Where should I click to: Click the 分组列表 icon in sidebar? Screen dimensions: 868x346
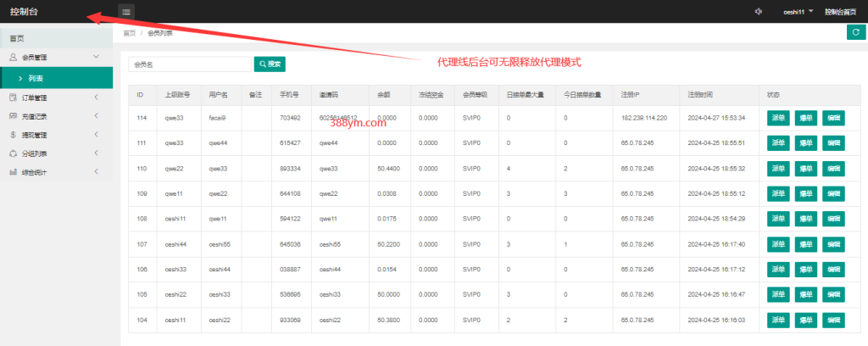coord(14,153)
